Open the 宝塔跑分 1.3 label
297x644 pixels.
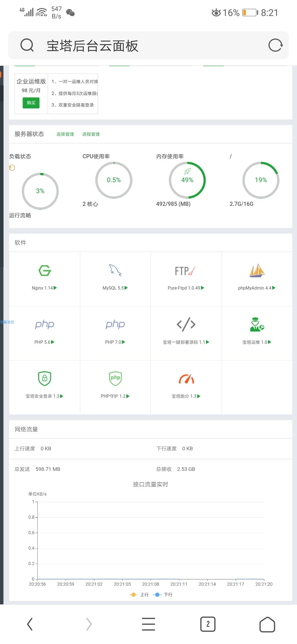pyautogui.click(x=184, y=396)
